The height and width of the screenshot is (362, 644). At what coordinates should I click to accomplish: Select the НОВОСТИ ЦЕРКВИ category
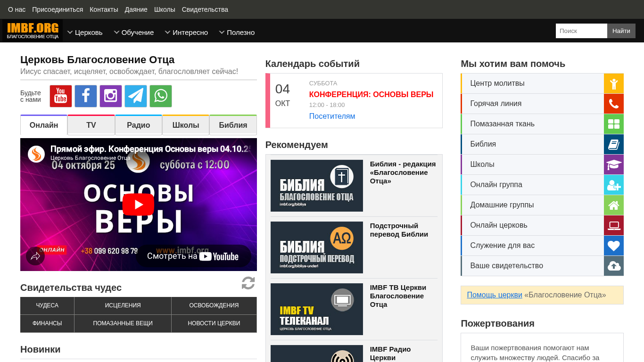214,323
